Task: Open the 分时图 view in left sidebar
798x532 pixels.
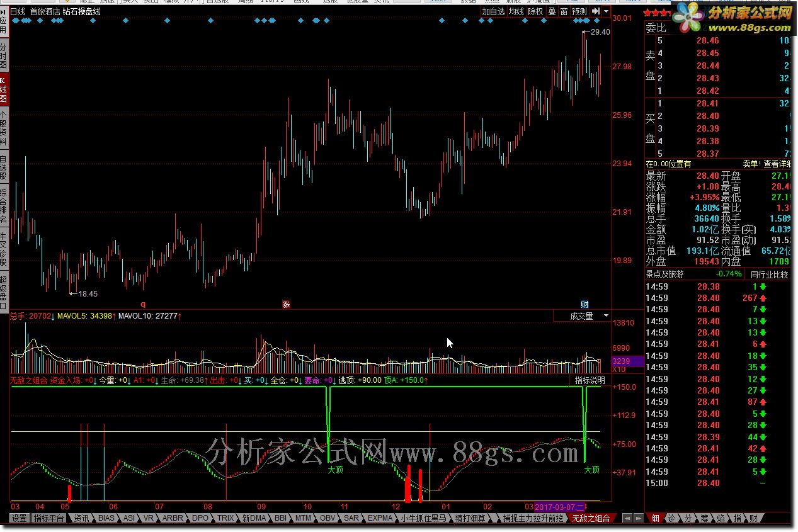Action: pos(4,56)
